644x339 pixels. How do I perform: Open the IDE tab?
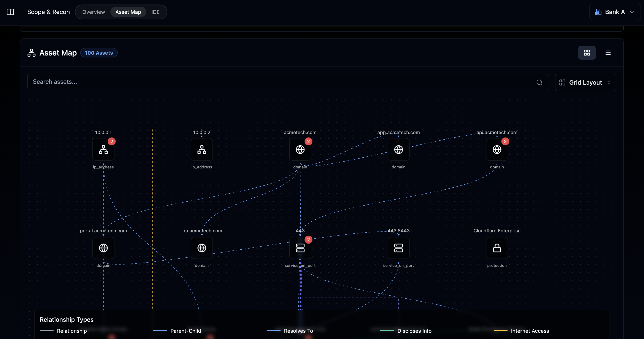(x=155, y=12)
